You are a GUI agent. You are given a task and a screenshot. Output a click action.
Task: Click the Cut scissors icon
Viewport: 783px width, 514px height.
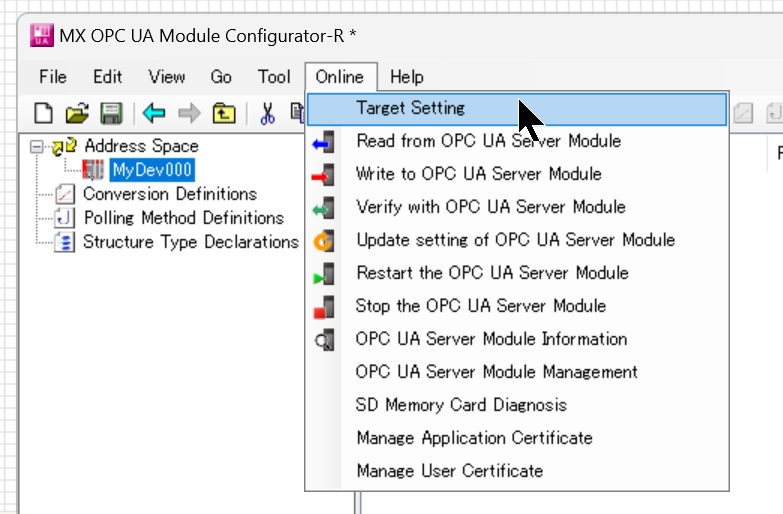(268, 113)
